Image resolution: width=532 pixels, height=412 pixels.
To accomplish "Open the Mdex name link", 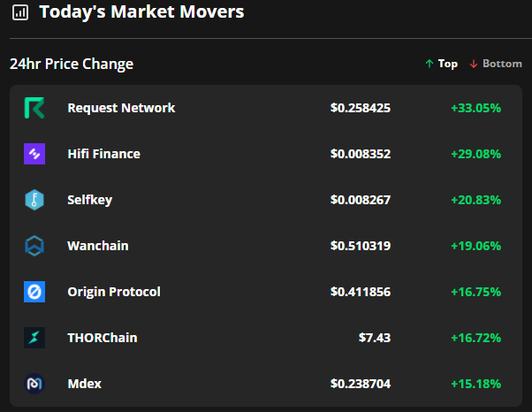I will [84, 384].
